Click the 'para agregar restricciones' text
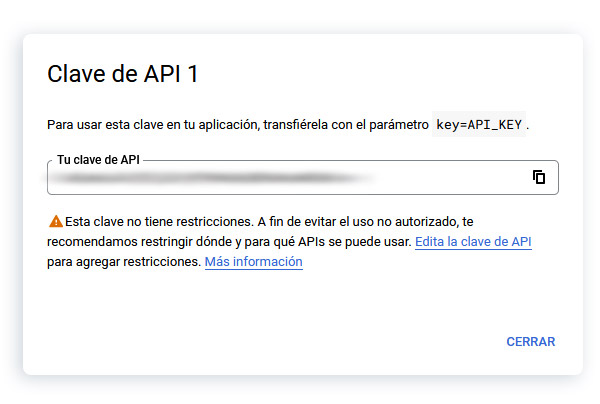This screenshot has height=404, width=600. [123, 262]
